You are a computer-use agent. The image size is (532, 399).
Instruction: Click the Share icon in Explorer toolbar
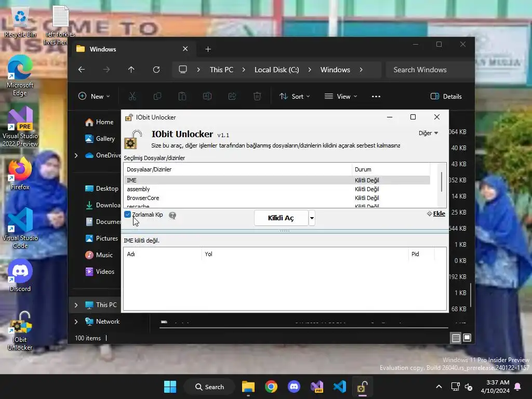coord(232,96)
